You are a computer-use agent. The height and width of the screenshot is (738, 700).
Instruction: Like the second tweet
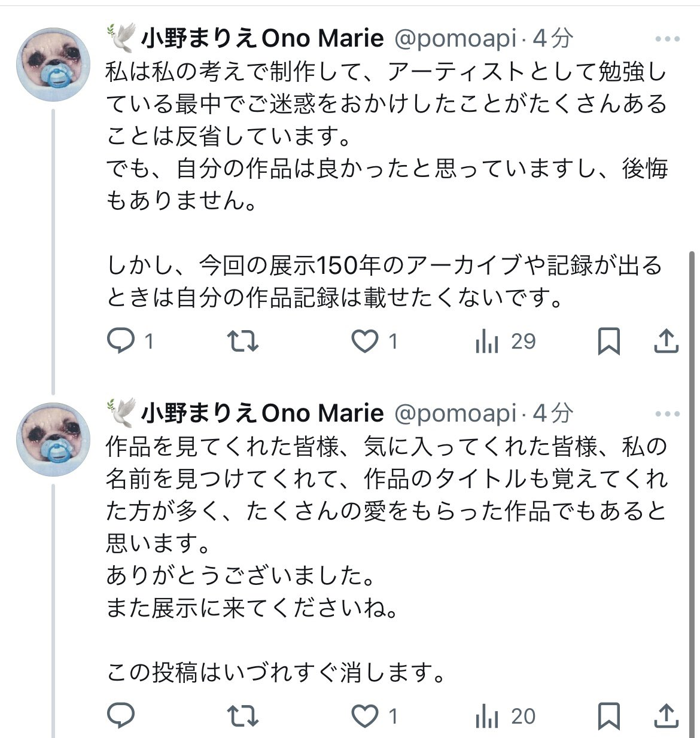[364, 716]
